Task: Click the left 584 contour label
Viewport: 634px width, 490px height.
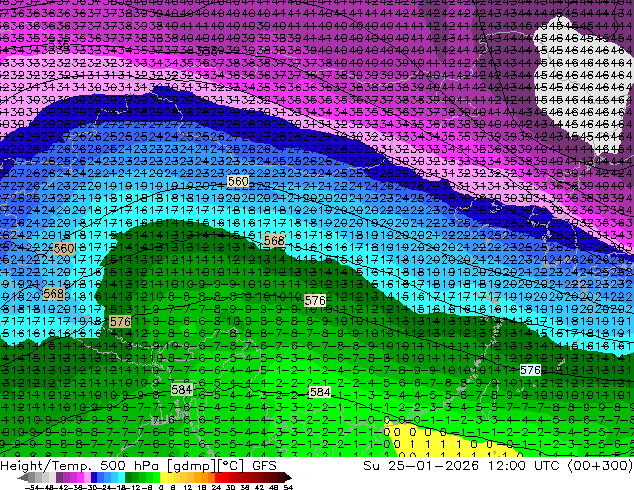Action: pos(182,390)
